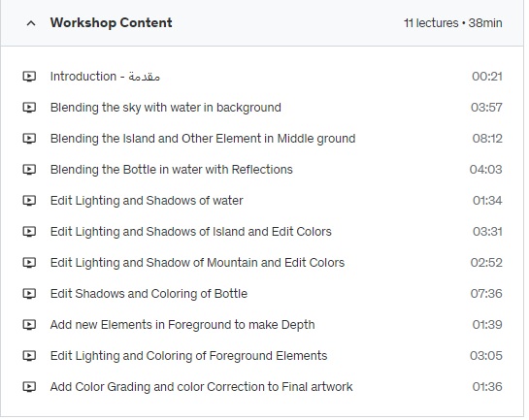
Task: Open Blending the sky with water lecture
Action: coord(166,108)
